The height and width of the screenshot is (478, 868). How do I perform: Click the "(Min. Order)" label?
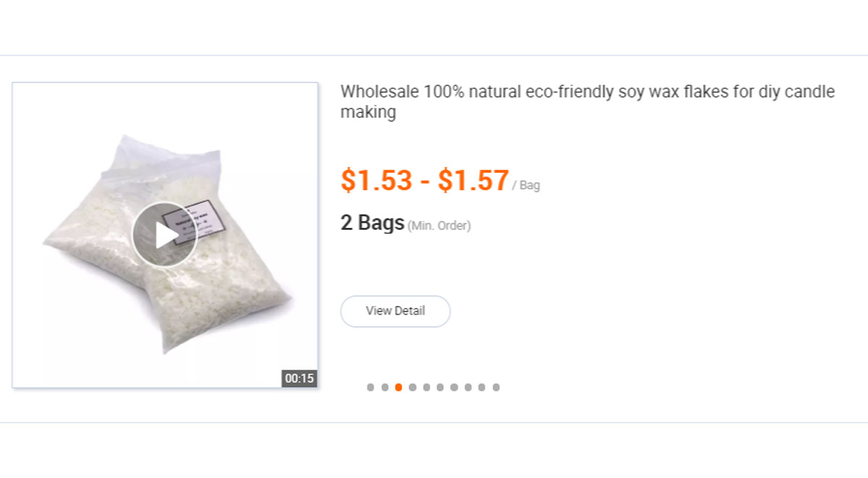[439, 226]
